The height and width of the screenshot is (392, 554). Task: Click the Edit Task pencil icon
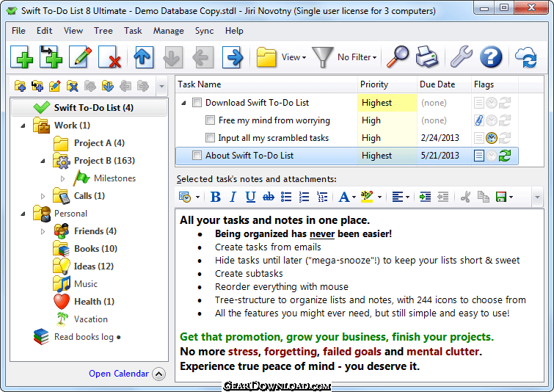pos(81,57)
